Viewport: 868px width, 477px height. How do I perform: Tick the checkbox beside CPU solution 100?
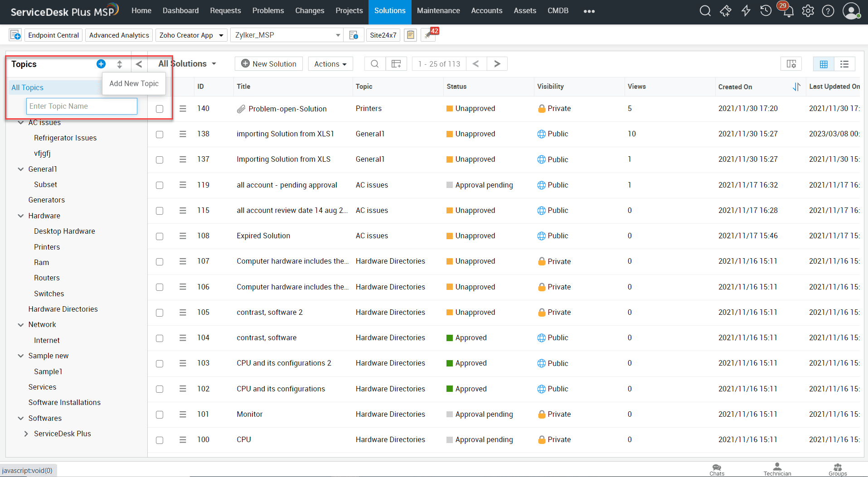tap(159, 440)
